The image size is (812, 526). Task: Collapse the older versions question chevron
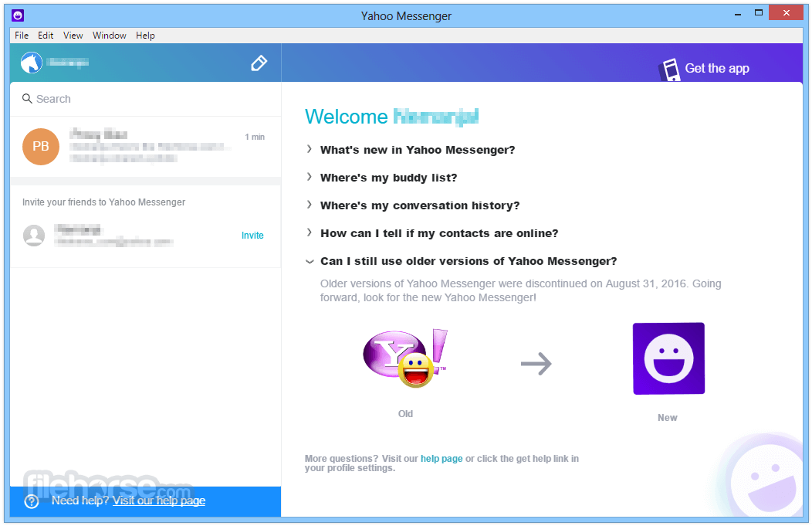310,261
